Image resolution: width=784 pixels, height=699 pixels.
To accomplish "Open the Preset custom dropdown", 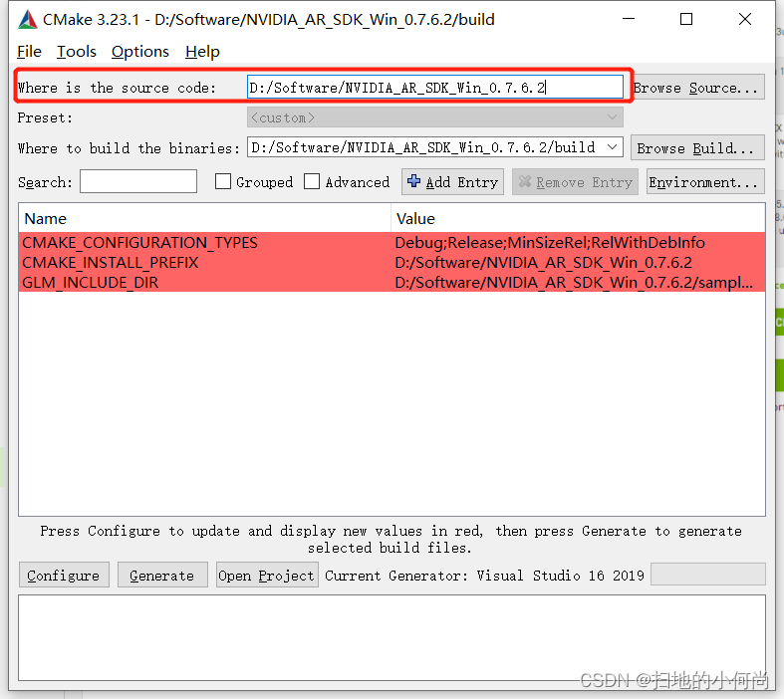I will tap(435, 117).
